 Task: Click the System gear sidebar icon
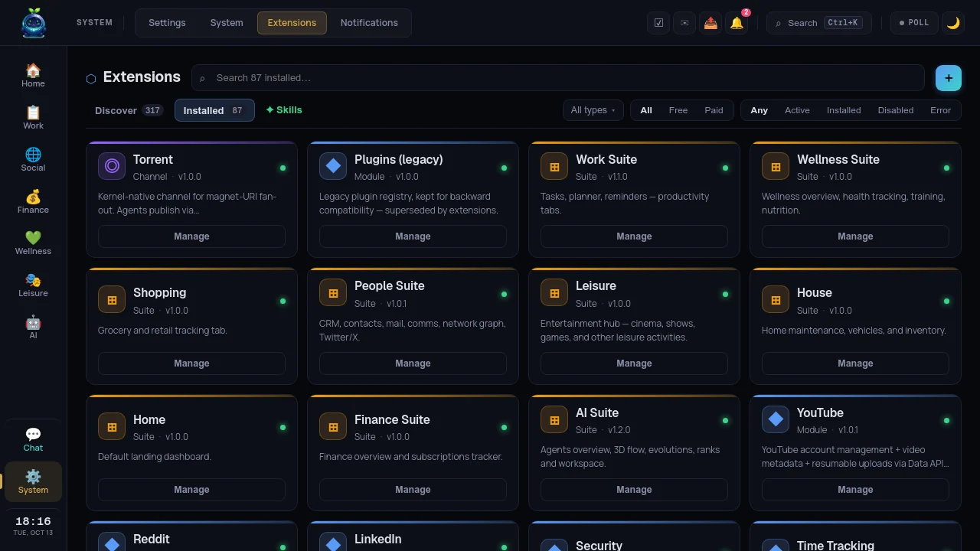coord(33,481)
